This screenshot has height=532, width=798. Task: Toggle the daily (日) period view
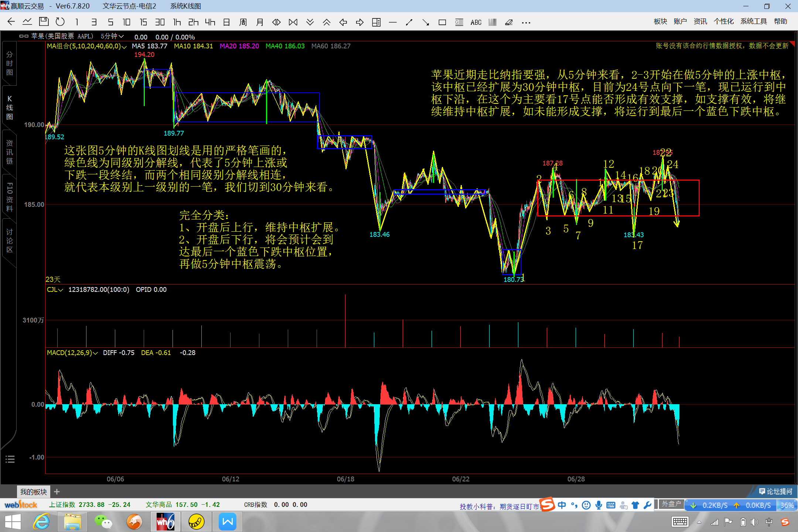[x=226, y=22]
